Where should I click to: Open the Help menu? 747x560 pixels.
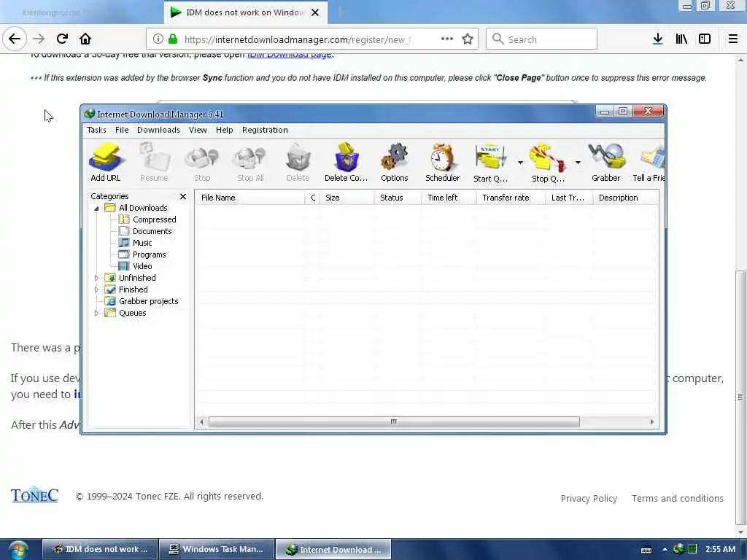pyautogui.click(x=225, y=130)
